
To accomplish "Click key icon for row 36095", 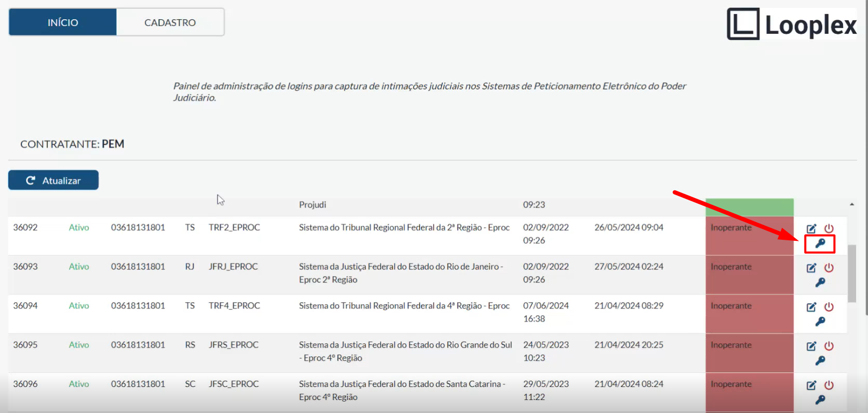I will [x=820, y=360].
